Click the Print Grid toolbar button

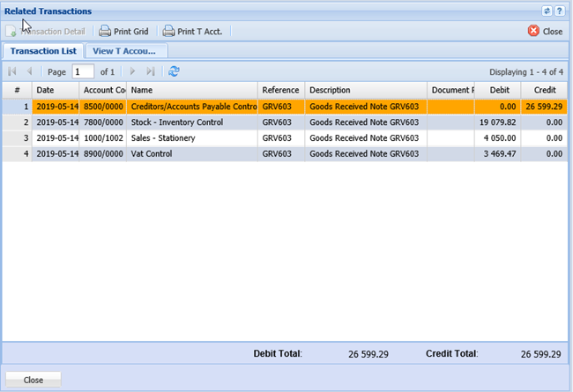pos(123,31)
